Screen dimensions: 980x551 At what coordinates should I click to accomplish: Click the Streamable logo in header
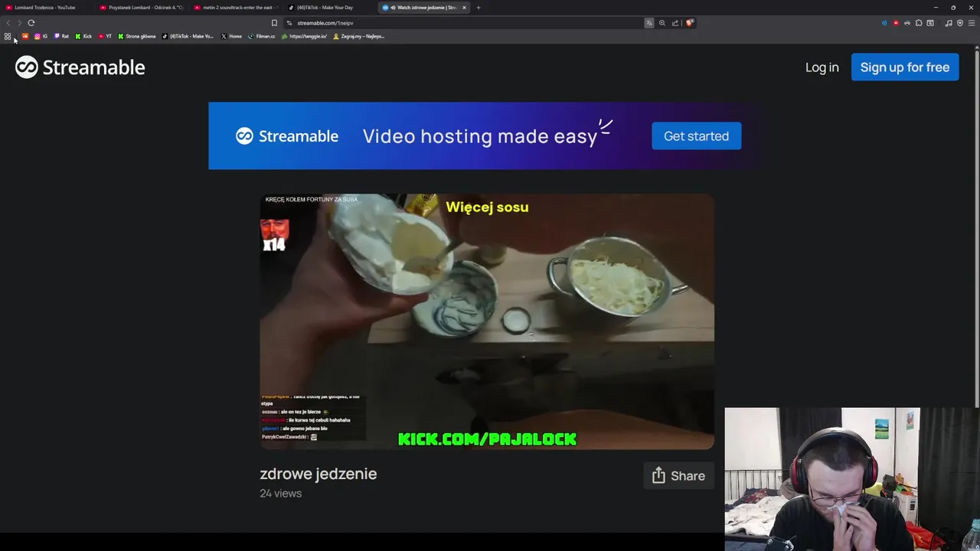pyautogui.click(x=80, y=67)
